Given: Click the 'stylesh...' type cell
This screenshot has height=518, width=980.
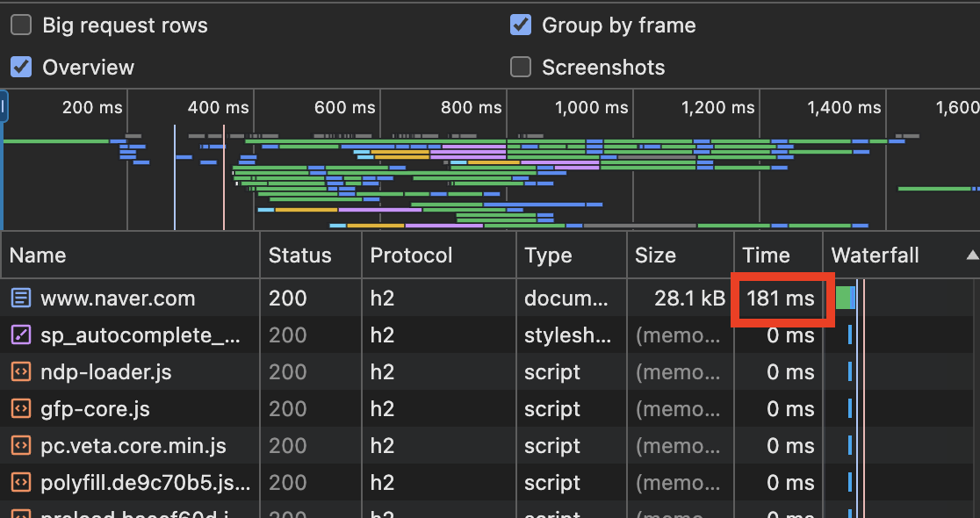Looking at the screenshot, I should 567,335.
